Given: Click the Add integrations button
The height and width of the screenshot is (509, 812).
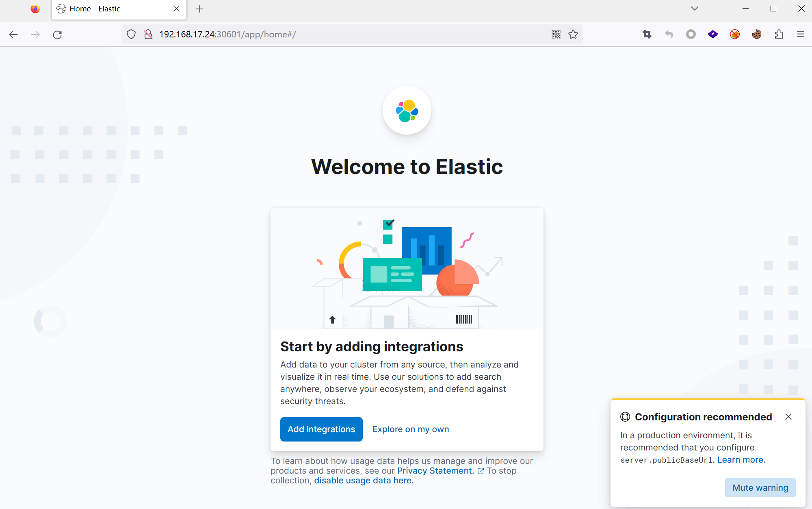Looking at the screenshot, I should (321, 429).
